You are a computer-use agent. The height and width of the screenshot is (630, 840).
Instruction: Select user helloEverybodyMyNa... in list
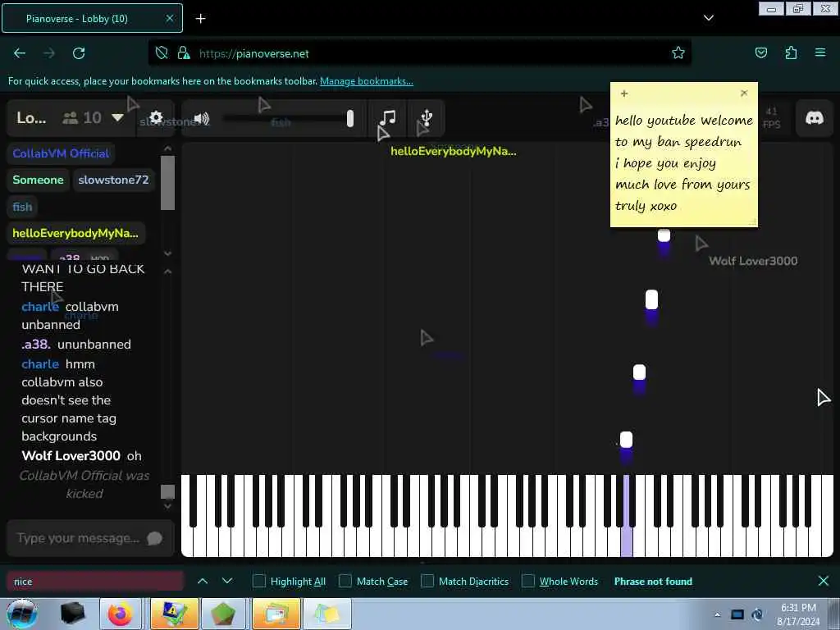coord(75,233)
